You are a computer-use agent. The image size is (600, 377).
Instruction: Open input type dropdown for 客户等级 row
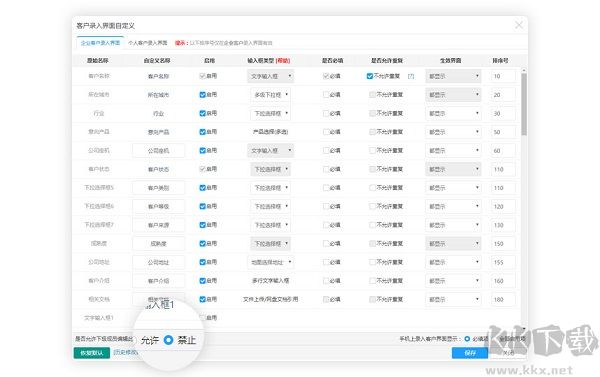pos(271,206)
